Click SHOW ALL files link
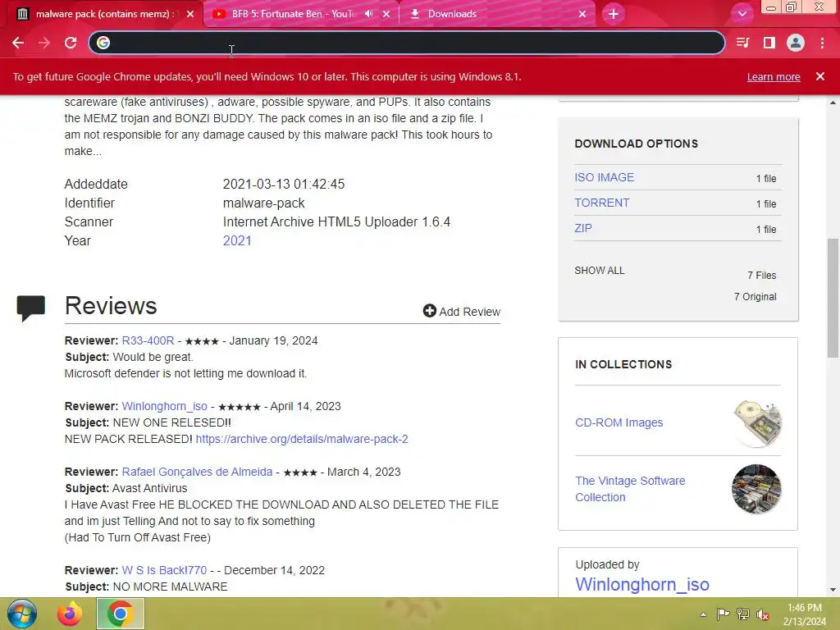Image resolution: width=840 pixels, height=630 pixels. [600, 271]
